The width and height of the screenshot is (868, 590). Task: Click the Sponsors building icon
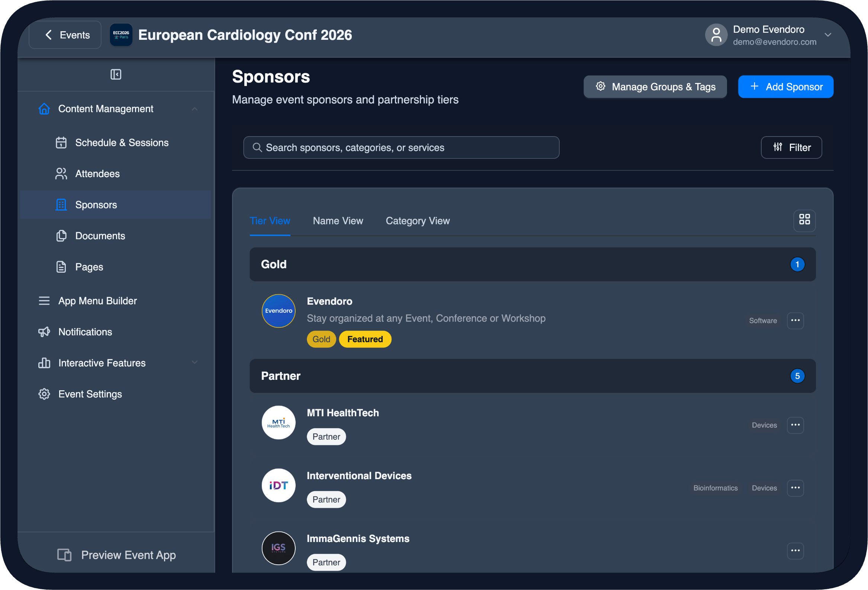[x=61, y=205]
